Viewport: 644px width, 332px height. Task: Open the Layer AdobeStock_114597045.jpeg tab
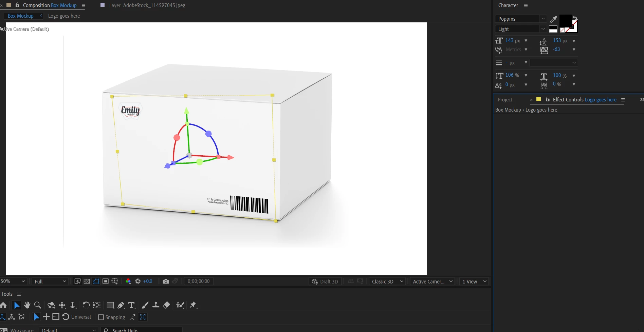(x=147, y=5)
